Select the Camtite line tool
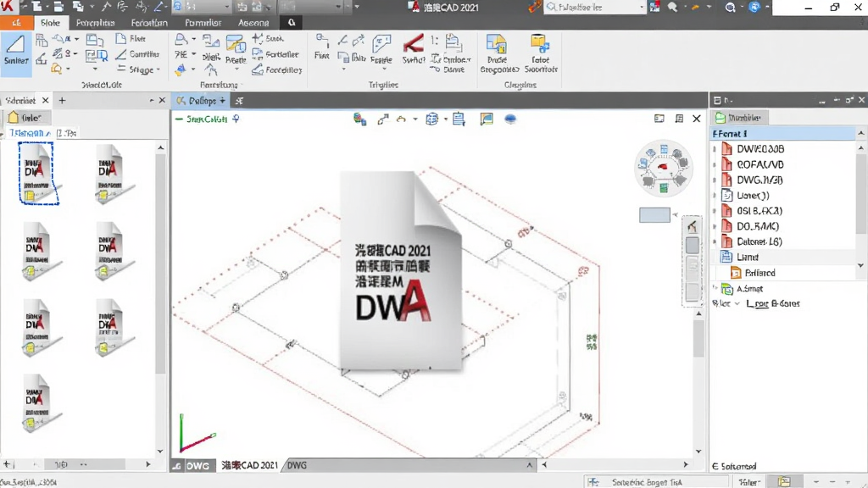868x488 pixels. 137,53
